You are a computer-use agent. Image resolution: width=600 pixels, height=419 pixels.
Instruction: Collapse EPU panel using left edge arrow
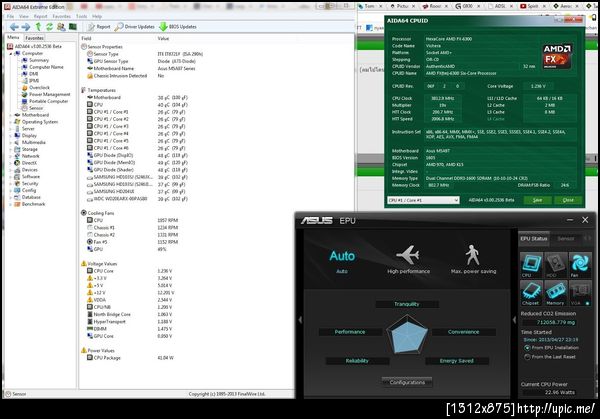pos(300,320)
